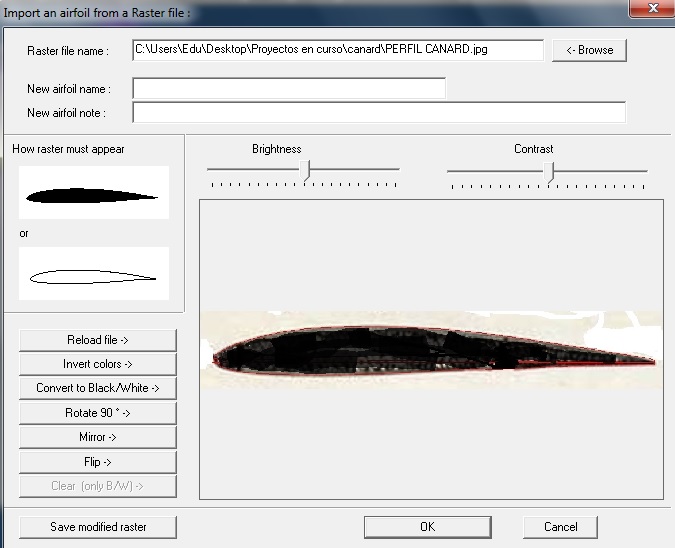This screenshot has height=548, width=675.
Task: Rotate the raster 90 degrees
Action: click(98, 412)
